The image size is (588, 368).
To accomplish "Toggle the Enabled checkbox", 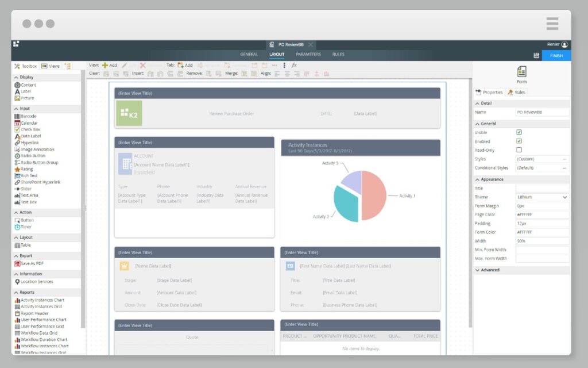I will (x=519, y=141).
